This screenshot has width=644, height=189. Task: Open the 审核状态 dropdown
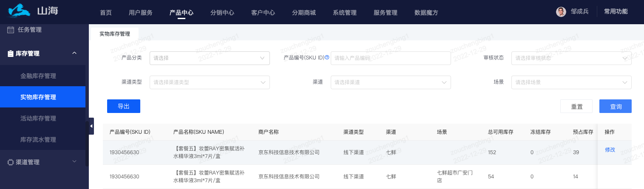coord(572,58)
